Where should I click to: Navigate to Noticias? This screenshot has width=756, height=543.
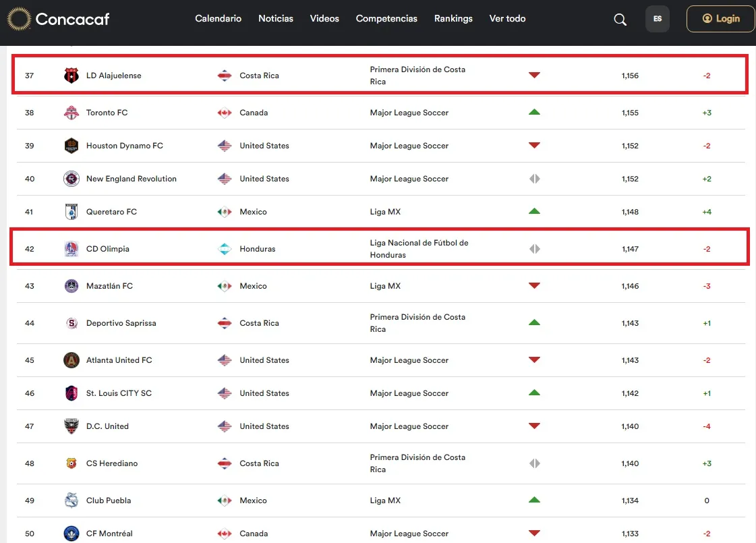[276, 19]
